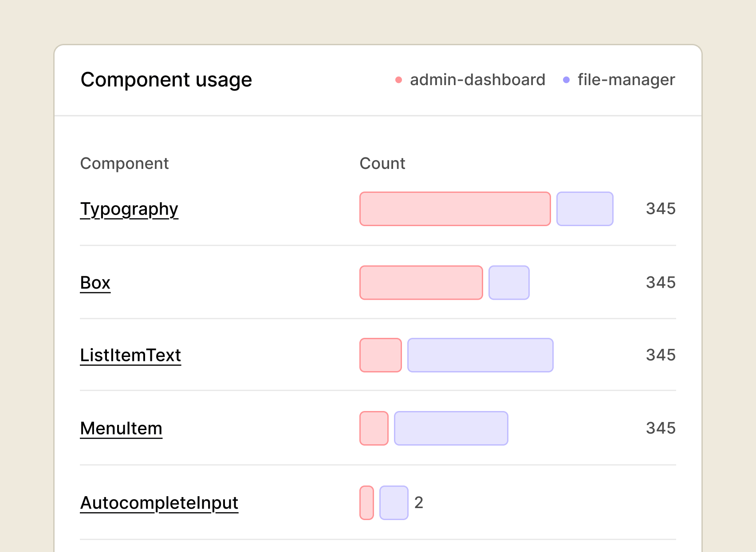Image resolution: width=756 pixels, height=552 pixels.
Task: Click the red bar in the MenuItem row
Action: pyautogui.click(x=374, y=428)
